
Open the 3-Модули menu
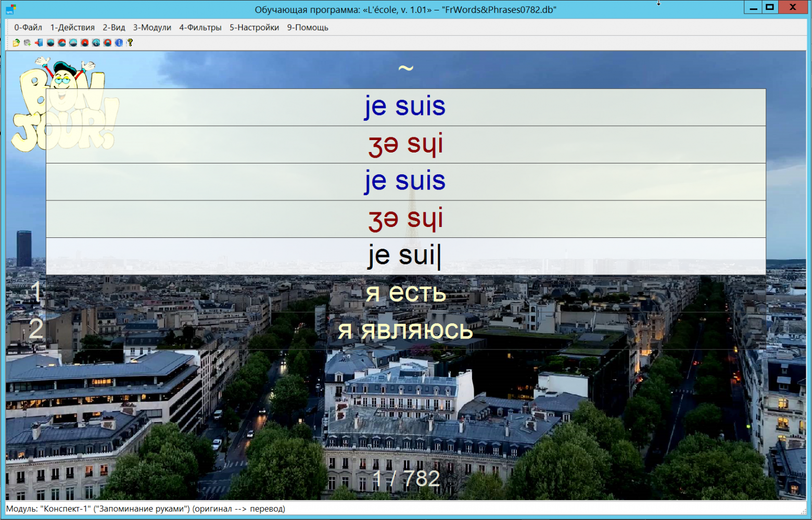pyautogui.click(x=152, y=28)
